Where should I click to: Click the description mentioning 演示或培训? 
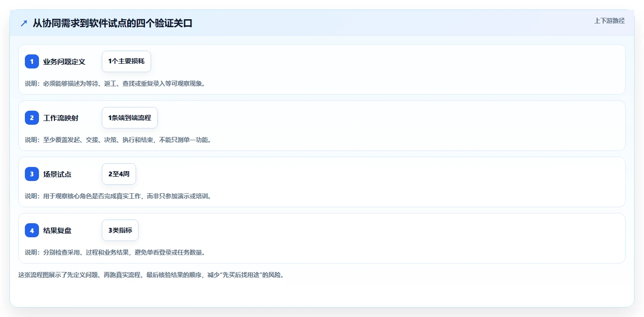(x=118, y=196)
